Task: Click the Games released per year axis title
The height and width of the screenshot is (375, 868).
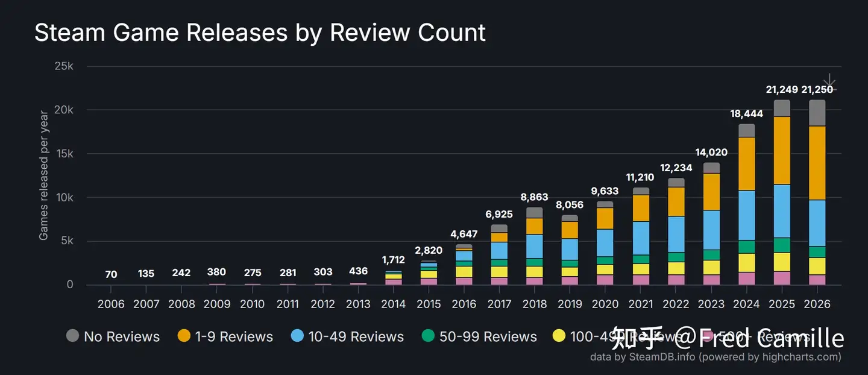Action: point(43,175)
